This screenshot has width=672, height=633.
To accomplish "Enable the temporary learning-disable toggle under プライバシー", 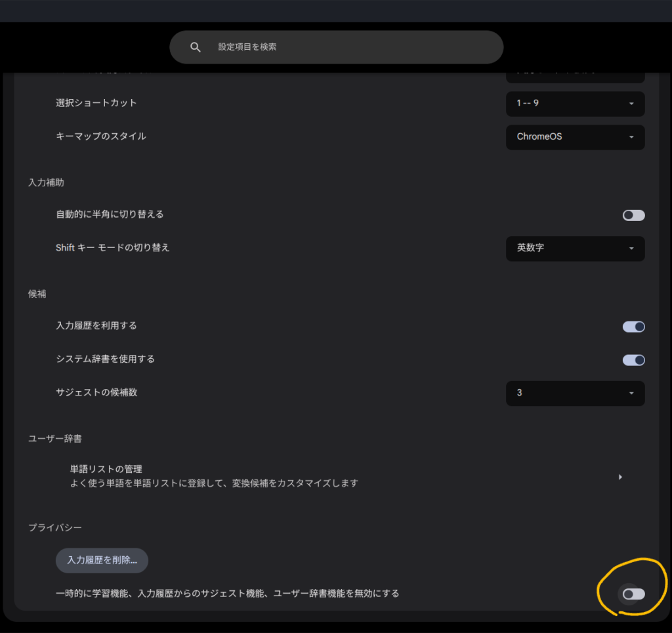I will [633, 594].
